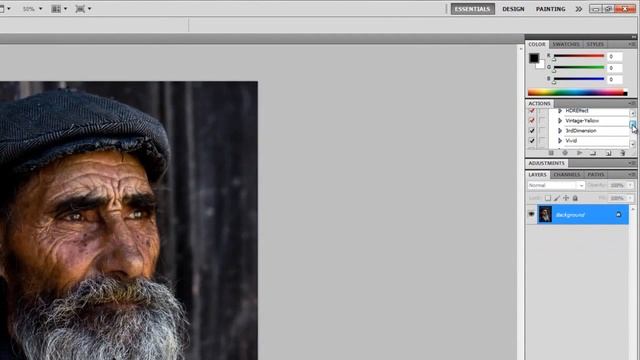Click the Lock all padlock icon
640x360 pixels.
575,198
